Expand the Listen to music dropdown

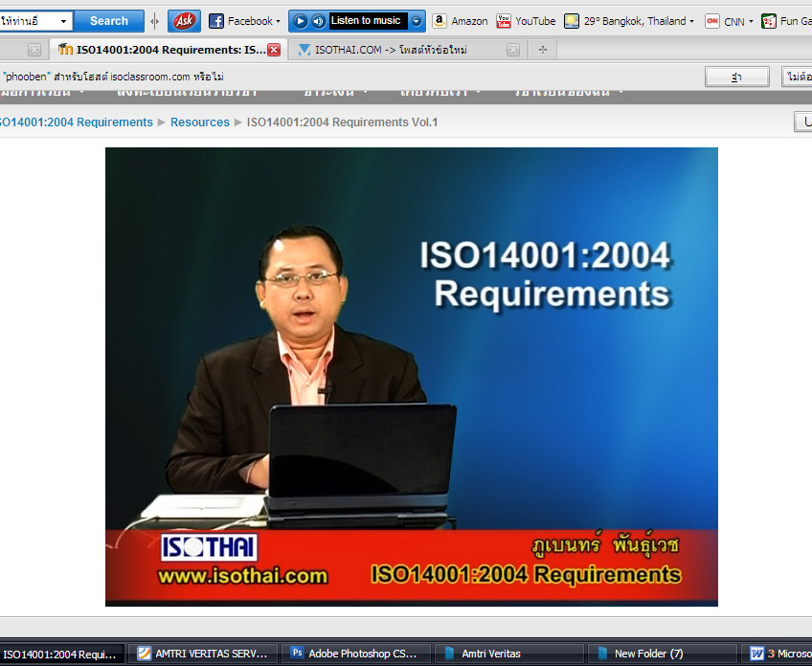(417, 21)
